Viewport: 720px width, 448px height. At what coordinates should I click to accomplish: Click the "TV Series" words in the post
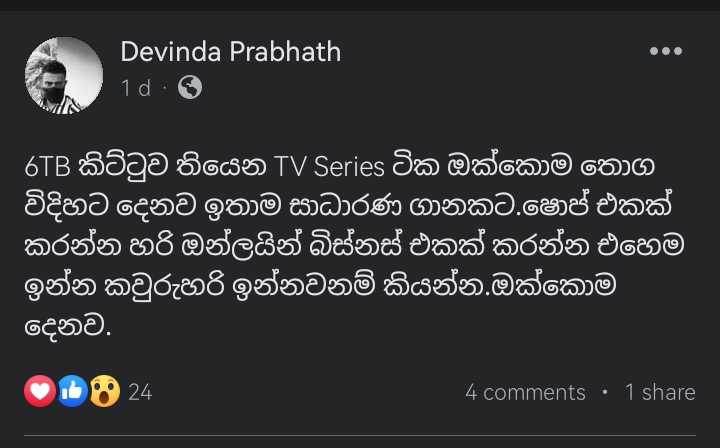329,167
